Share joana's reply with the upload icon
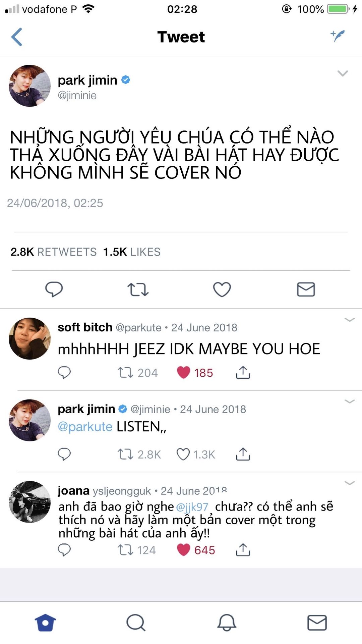This screenshot has width=362, height=644. coord(243,550)
